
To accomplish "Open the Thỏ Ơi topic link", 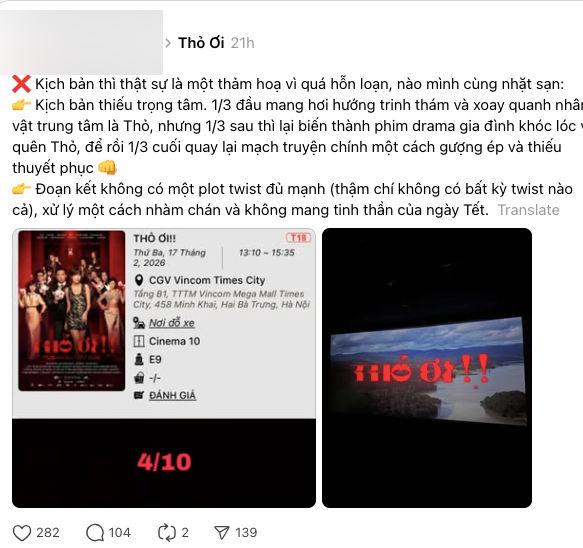I will point(201,43).
